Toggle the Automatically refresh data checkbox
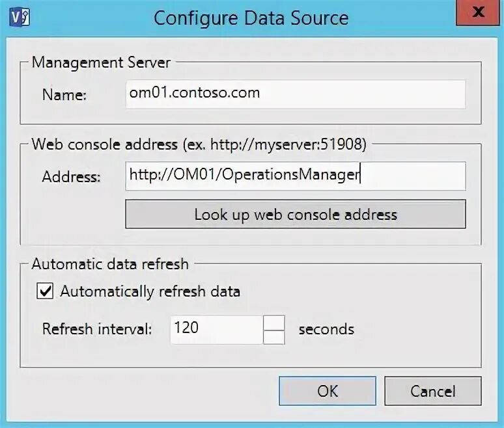Screen dimensions: 504x428 click(x=46, y=291)
